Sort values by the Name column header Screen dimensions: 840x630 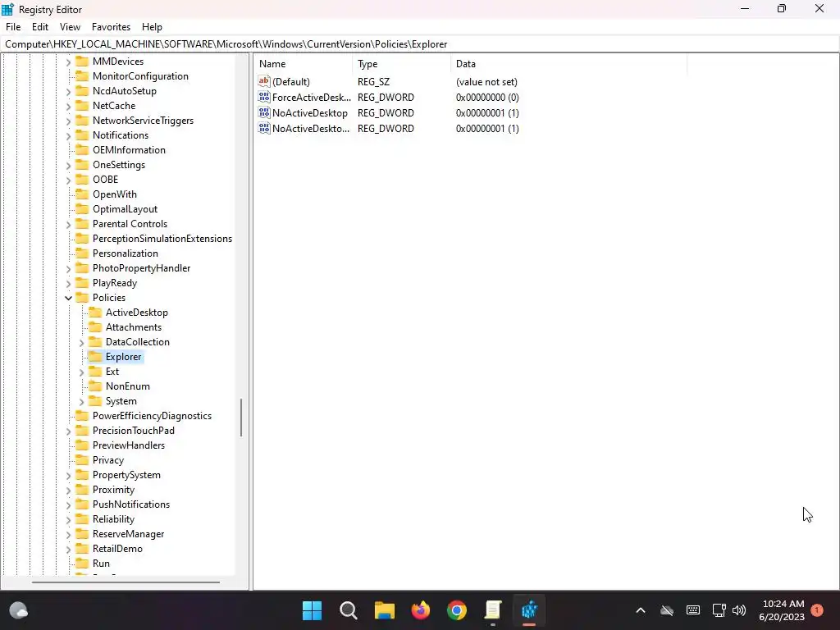(x=303, y=64)
